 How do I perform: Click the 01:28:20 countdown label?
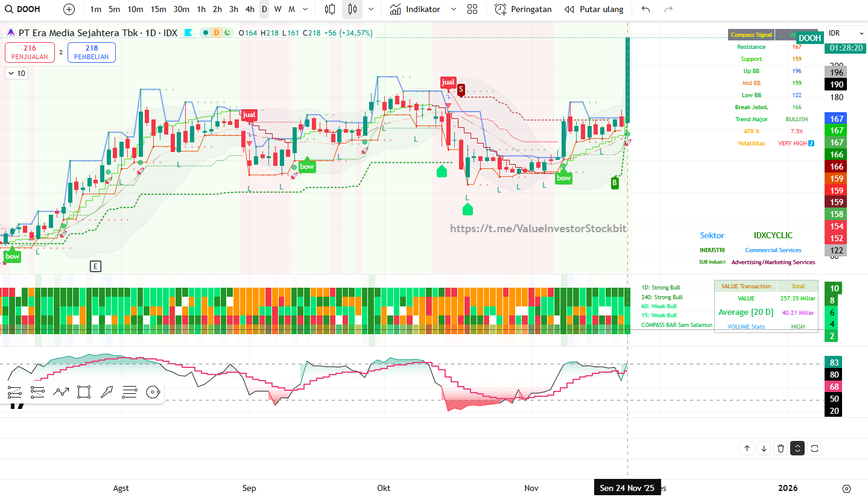[x=844, y=47]
